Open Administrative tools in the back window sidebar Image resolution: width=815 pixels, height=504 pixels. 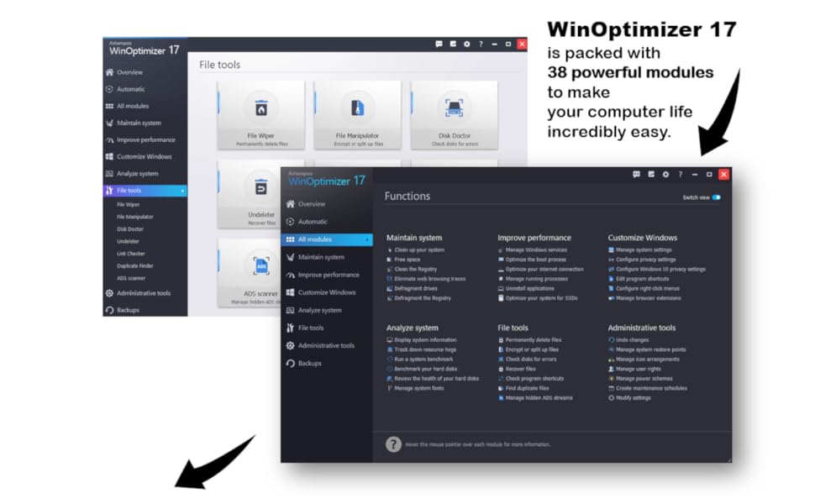tap(144, 293)
